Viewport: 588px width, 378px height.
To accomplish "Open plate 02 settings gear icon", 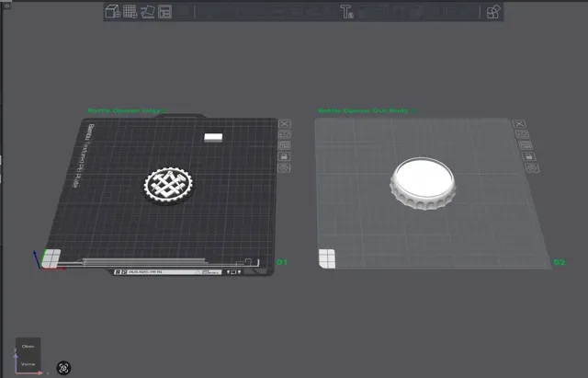I will click(x=532, y=168).
